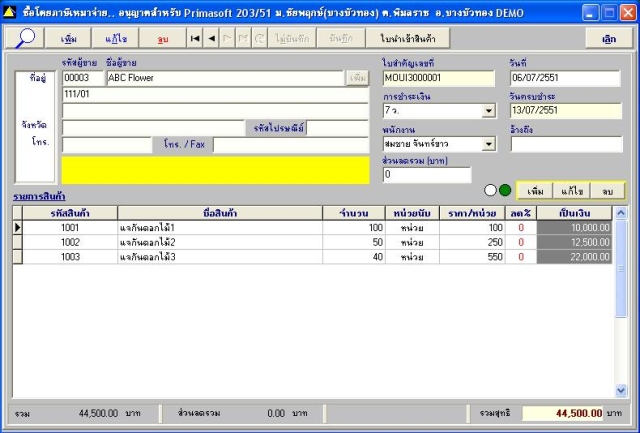Click the ใบนำเข้าสินค้า toolbar button
This screenshot has width=640, height=433.
coord(406,37)
